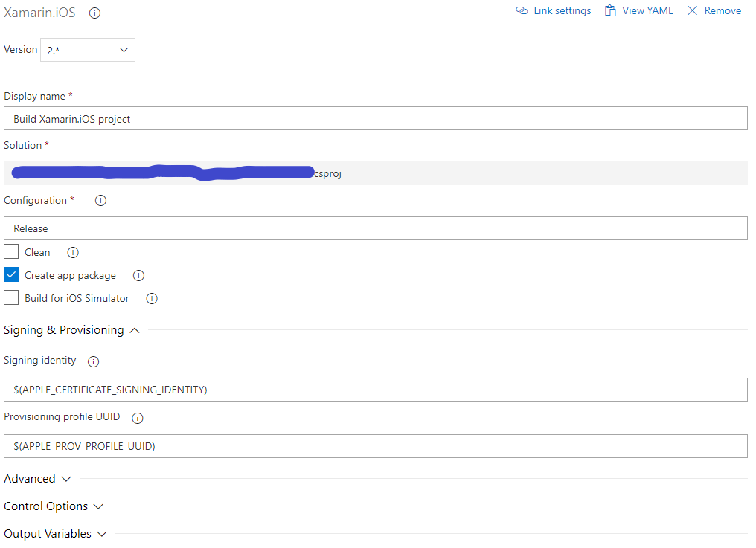Remove this Xamarin.iOS task

pos(714,10)
